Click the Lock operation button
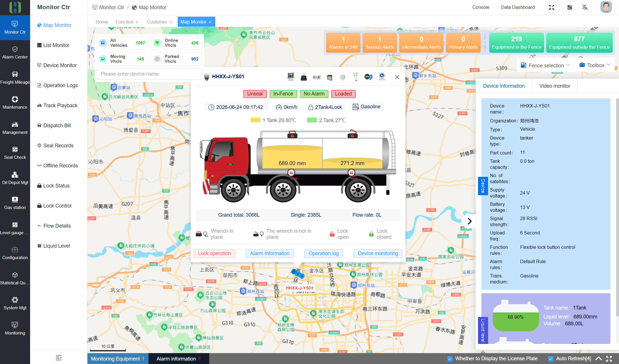 [x=214, y=253]
